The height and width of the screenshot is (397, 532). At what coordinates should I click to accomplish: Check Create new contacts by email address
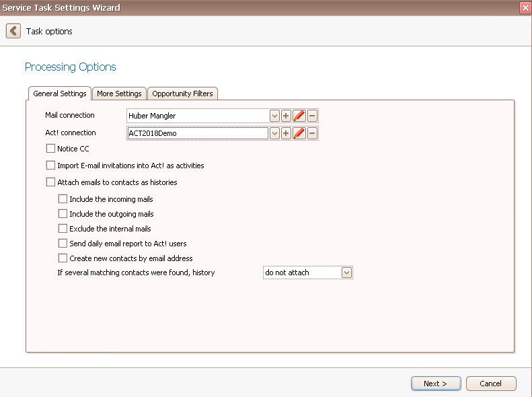tap(63, 258)
